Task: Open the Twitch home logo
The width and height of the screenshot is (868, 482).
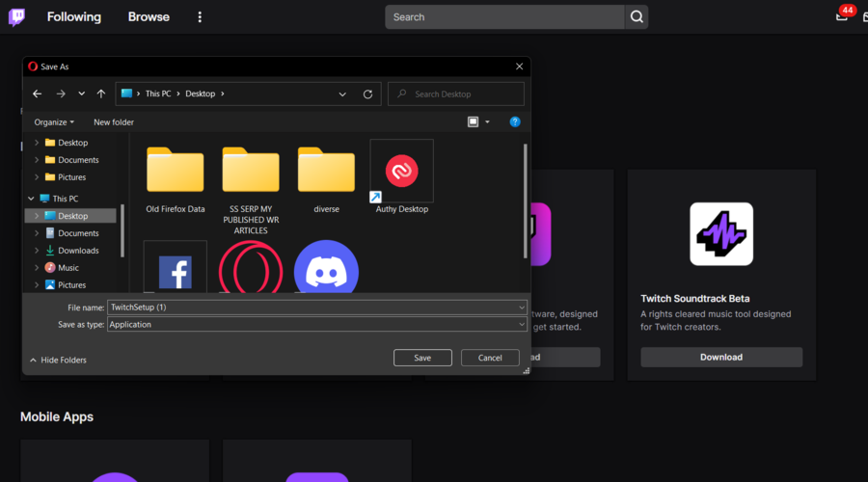Action: point(16,17)
